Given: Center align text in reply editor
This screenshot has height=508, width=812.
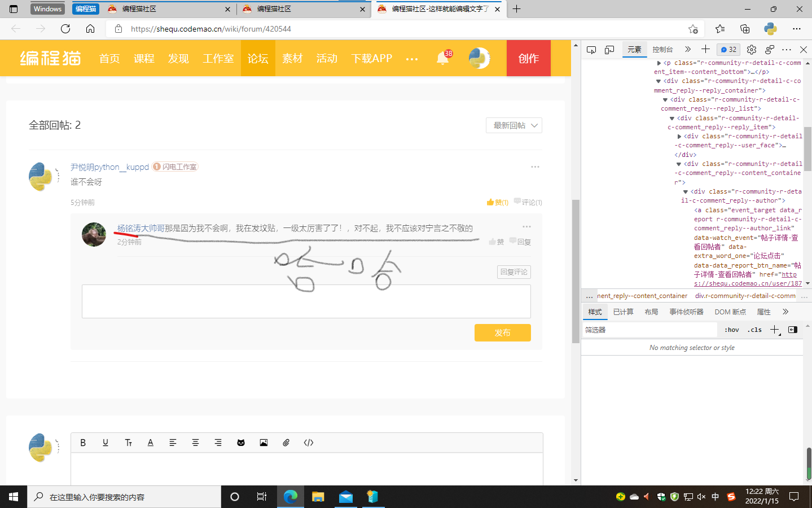Looking at the screenshot, I should [196, 443].
